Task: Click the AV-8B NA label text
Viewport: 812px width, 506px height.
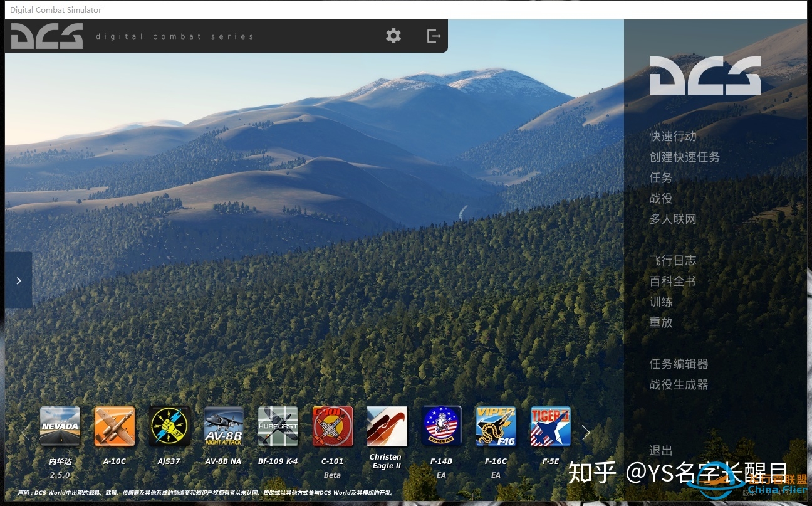Action: [223, 461]
